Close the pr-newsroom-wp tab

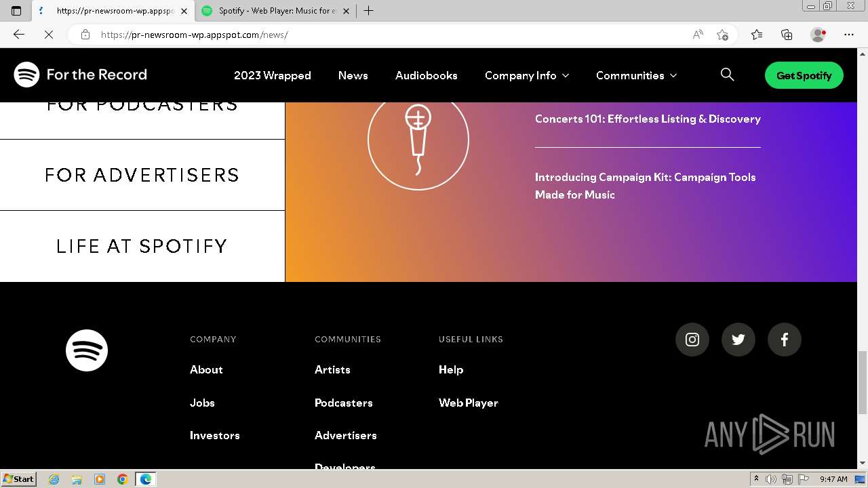(x=184, y=11)
